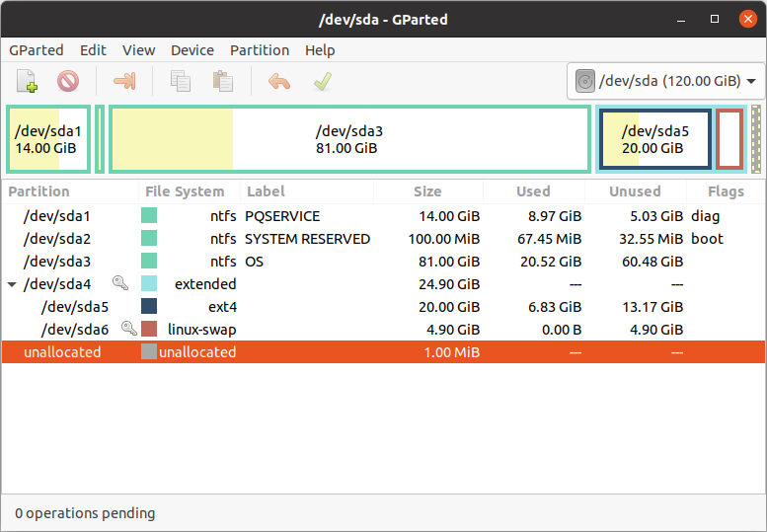Viewport: 767px width, 532px height.
Task: Click the red linux-swap color swatch
Action: tap(149, 329)
